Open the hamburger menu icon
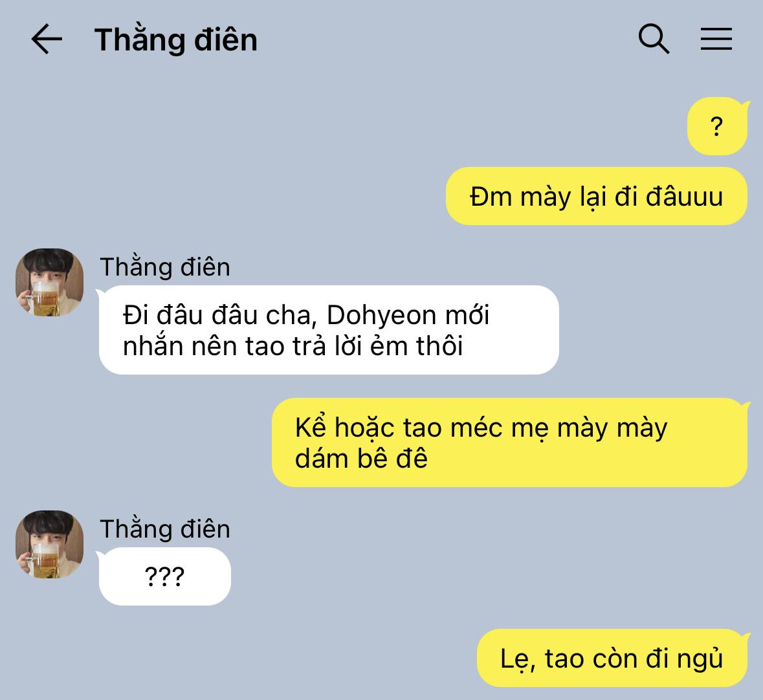 point(716,39)
